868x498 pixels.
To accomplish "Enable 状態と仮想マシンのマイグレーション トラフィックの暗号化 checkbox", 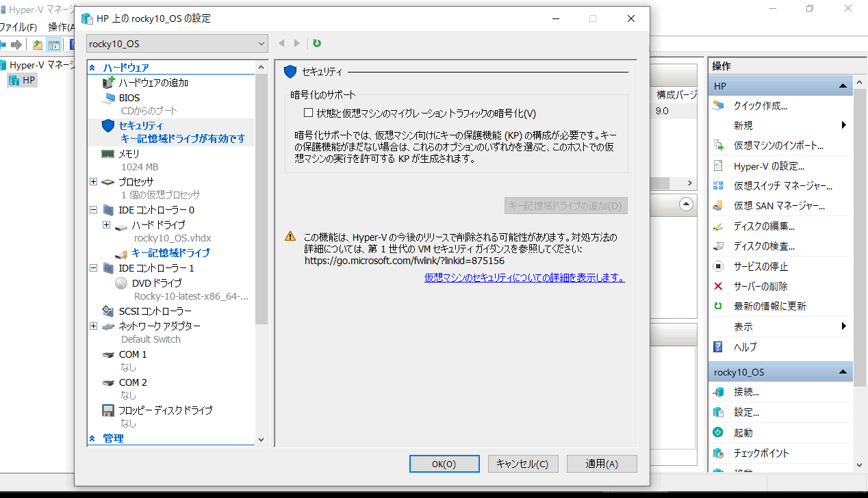I will [308, 112].
